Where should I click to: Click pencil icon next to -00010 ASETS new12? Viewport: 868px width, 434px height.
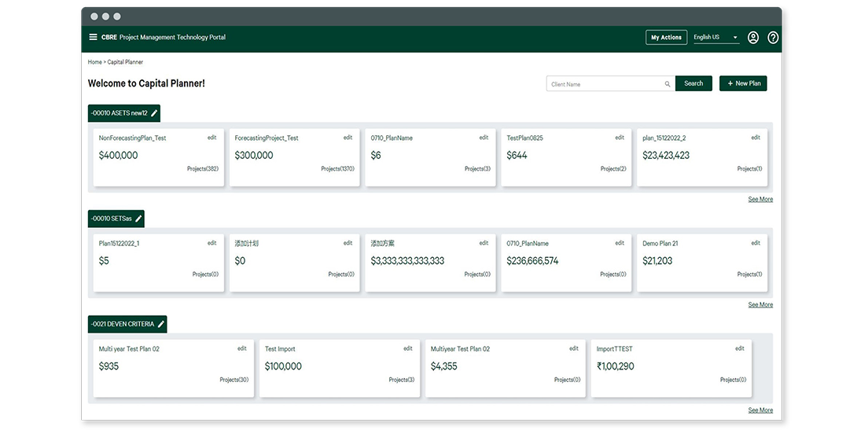tap(154, 113)
